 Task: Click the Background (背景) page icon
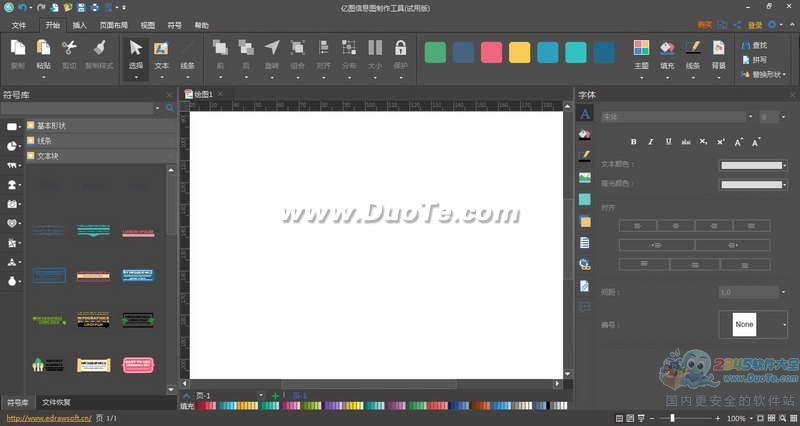[x=718, y=48]
